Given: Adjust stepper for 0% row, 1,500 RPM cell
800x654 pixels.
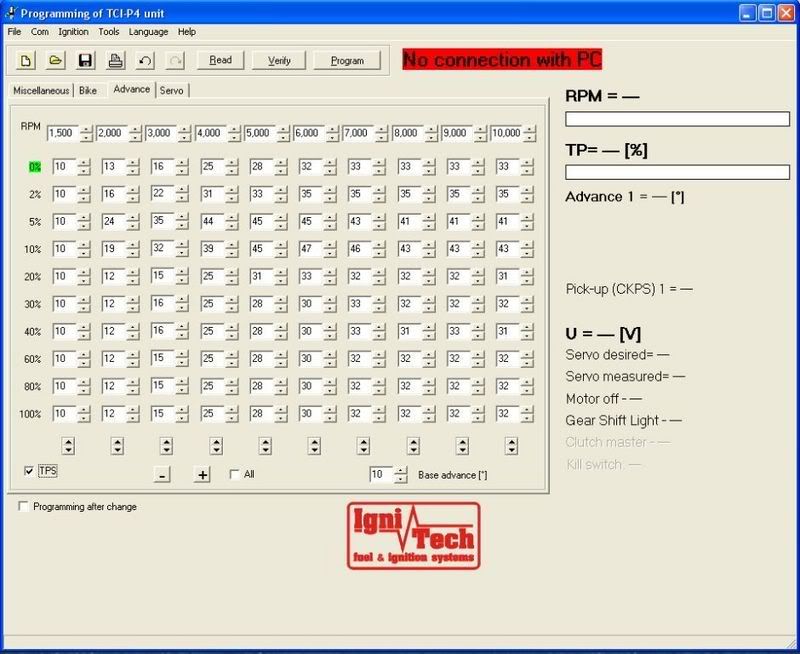Looking at the screenshot, I should tap(84, 167).
